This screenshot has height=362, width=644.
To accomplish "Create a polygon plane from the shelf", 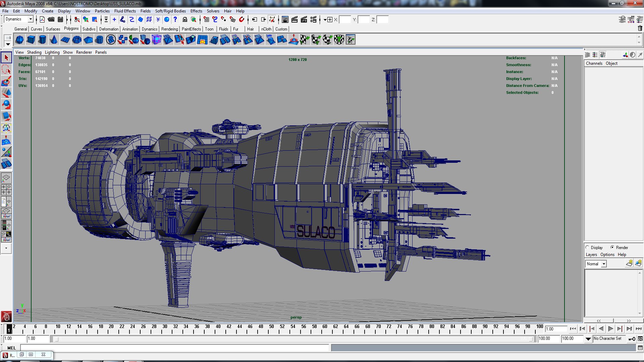I will [65, 40].
